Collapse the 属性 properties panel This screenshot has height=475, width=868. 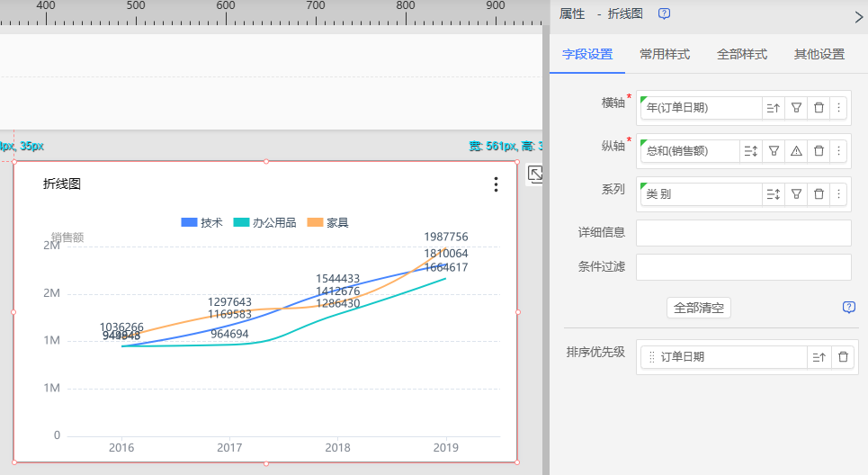[x=857, y=15]
